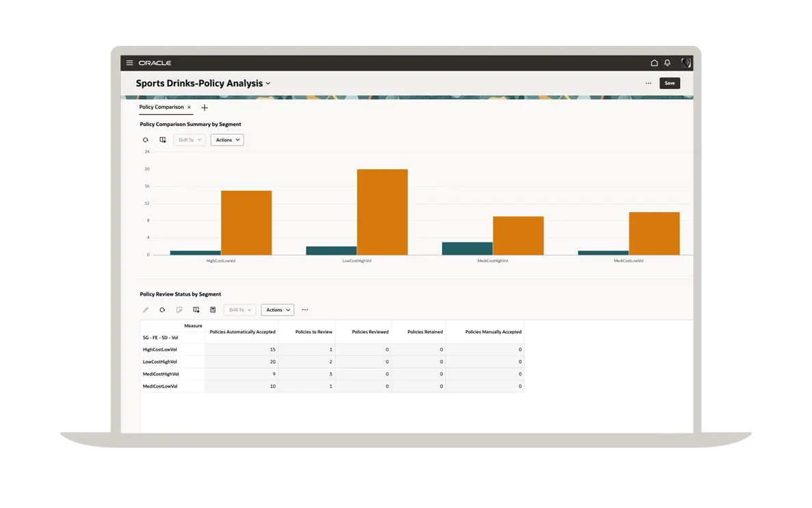The image size is (812, 508).
Task: Open the Drill To dropdown above table
Action: point(240,310)
